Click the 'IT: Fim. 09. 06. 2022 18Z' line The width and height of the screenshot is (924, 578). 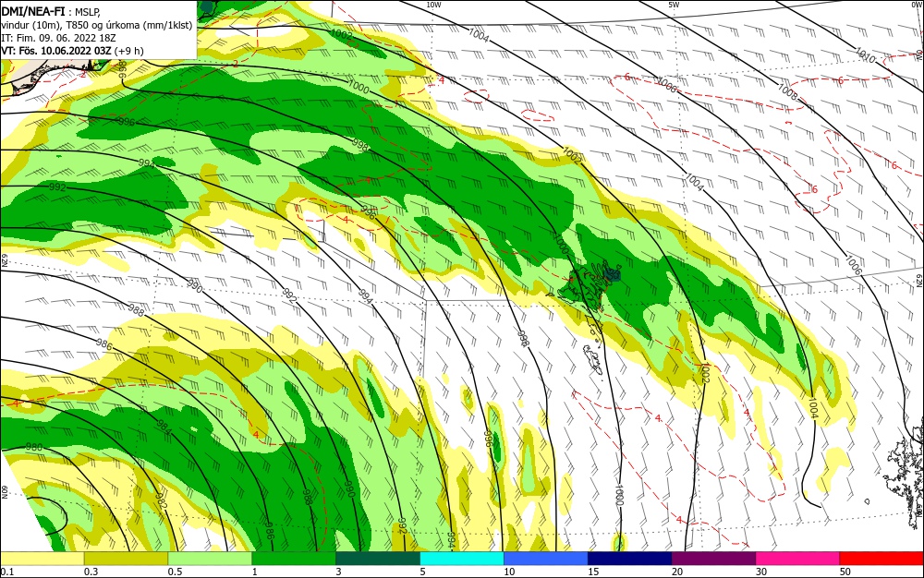pyautogui.click(x=58, y=38)
